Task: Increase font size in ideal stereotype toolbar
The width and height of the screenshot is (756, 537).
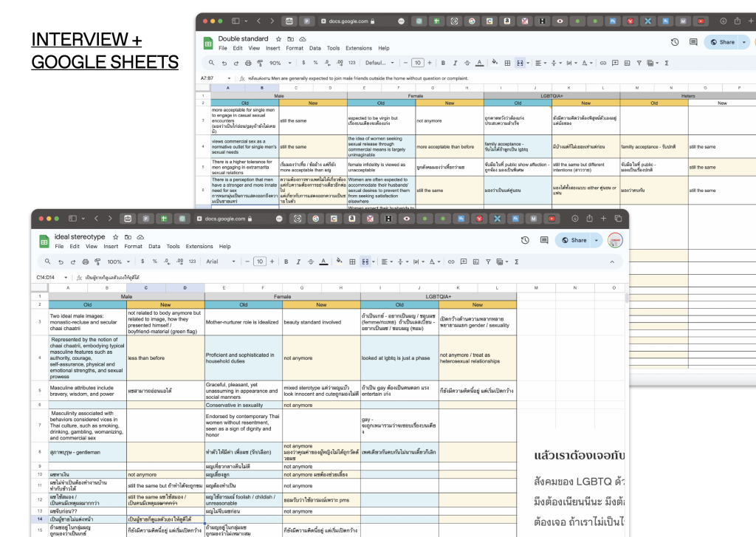Action: click(272, 261)
